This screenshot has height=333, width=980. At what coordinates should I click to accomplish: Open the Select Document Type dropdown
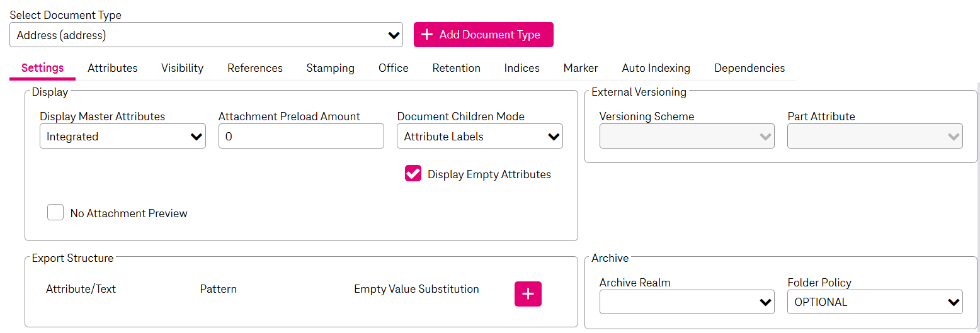(206, 35)
